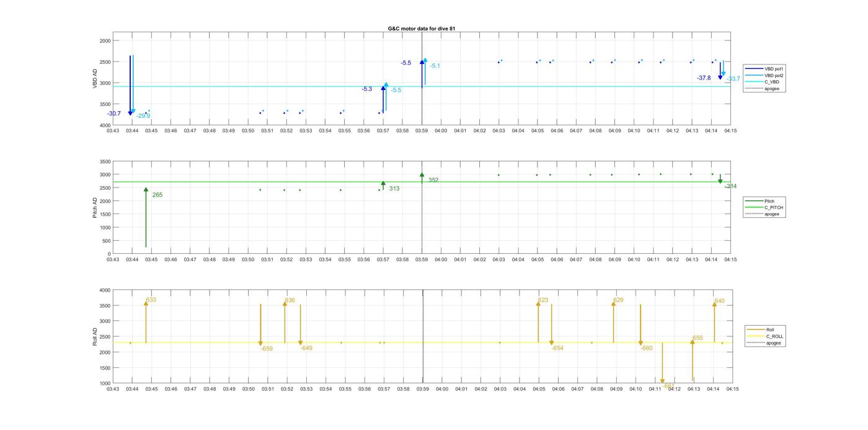Screen dimensions: 868x430
Task: Click the "623" roll data label
Action: [543, 300]
